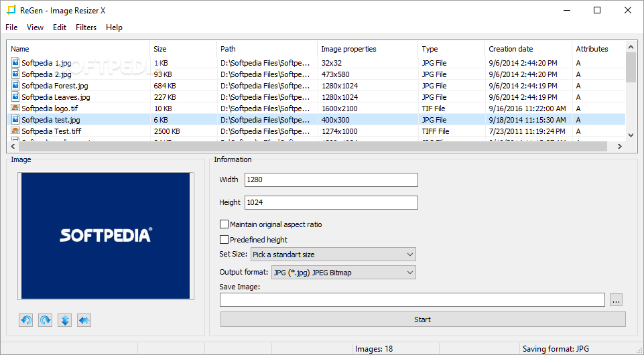Screen dimensions: 644x355
Task: Click the TIF File type cell
Action: pyautogui.click(x=434, y=109)
